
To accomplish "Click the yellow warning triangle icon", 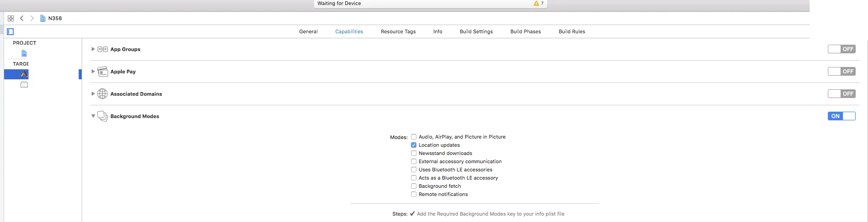I will pos(536,3).
